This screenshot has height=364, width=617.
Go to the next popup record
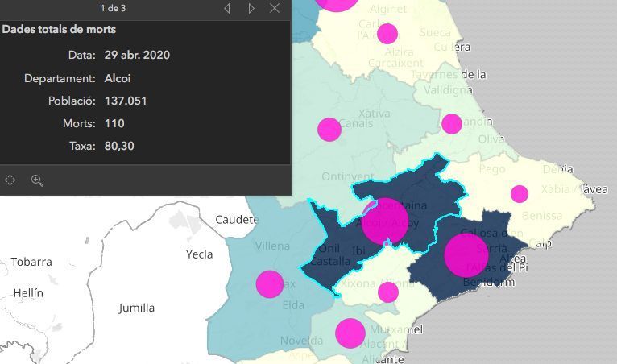[x=251, y=8]
